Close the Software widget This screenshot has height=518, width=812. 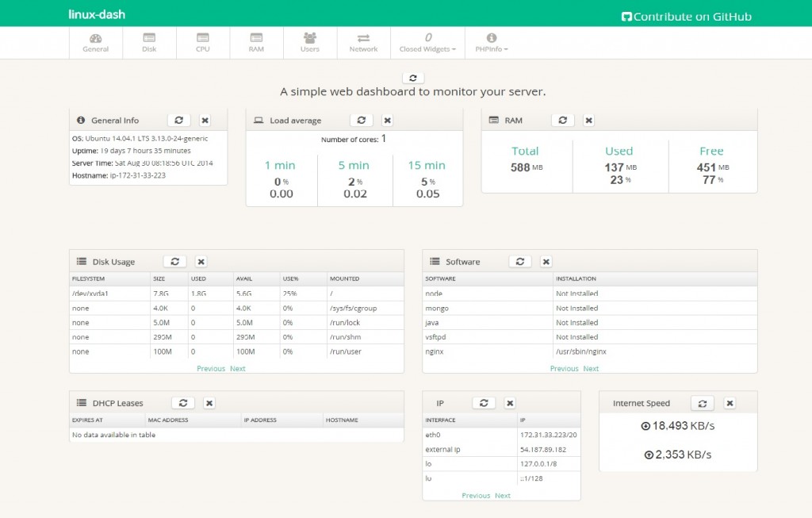pos(546,262)
